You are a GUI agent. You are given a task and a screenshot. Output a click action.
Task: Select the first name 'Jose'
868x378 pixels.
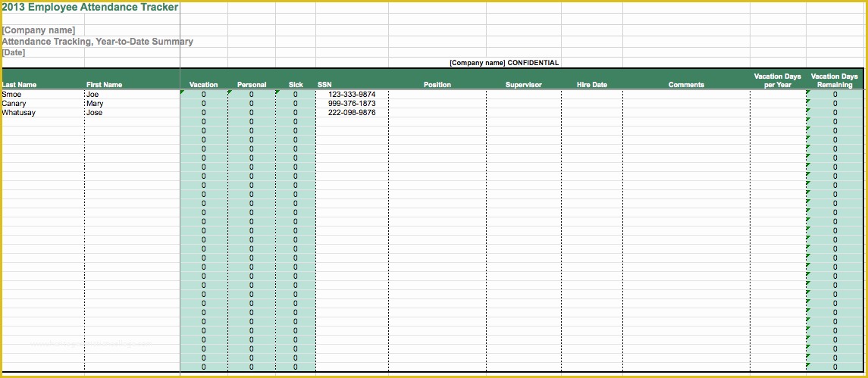[x=94, y=112]
